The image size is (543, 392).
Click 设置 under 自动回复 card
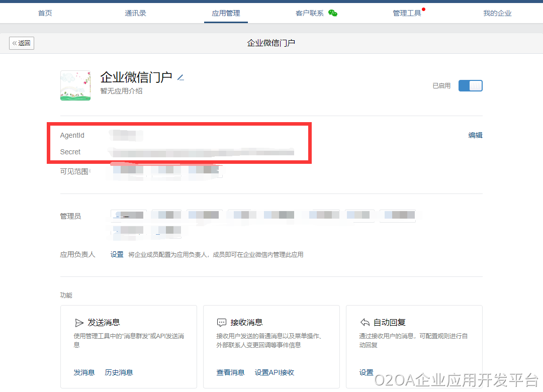point(366,372)
